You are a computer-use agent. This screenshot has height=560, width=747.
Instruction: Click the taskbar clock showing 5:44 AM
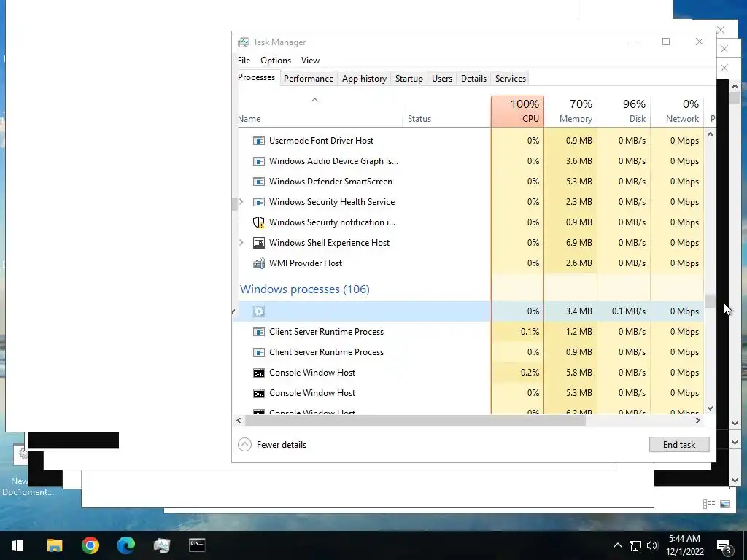pos(684,545)
